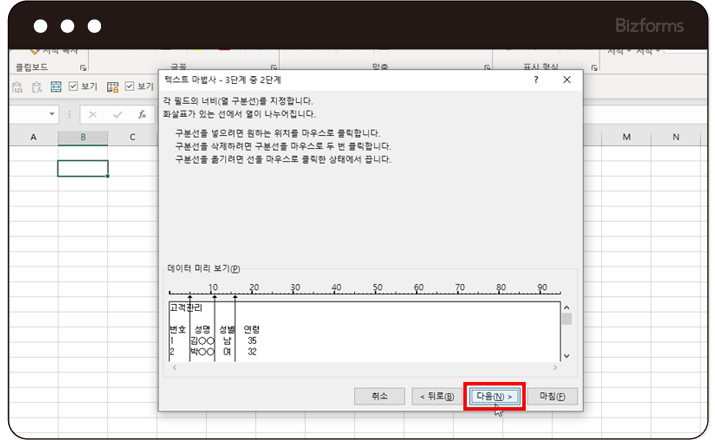The height and width of the screenshot is (440, 715).
Task: Click ruler mark 50 in the preview
Action: point(378,287)
